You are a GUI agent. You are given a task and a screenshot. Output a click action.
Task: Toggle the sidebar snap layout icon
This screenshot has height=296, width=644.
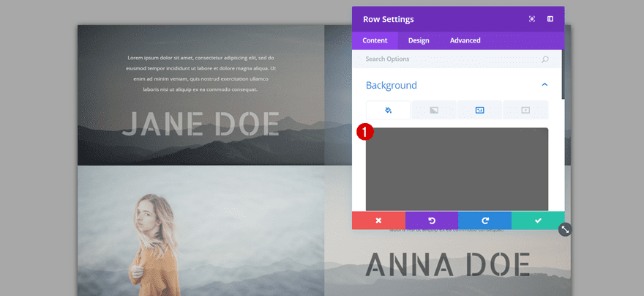point(550,19)
